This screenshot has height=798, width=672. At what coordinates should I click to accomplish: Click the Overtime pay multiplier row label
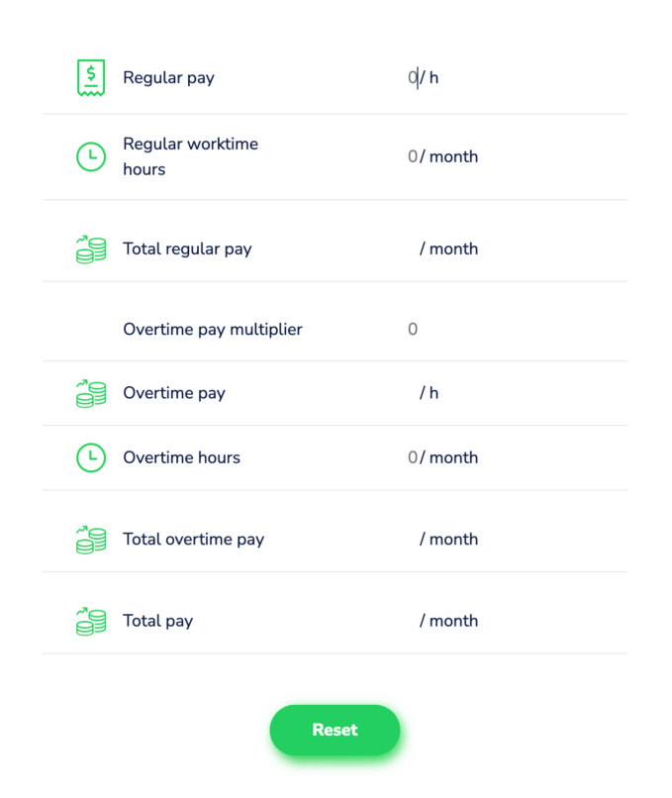(x=212, y=329)
